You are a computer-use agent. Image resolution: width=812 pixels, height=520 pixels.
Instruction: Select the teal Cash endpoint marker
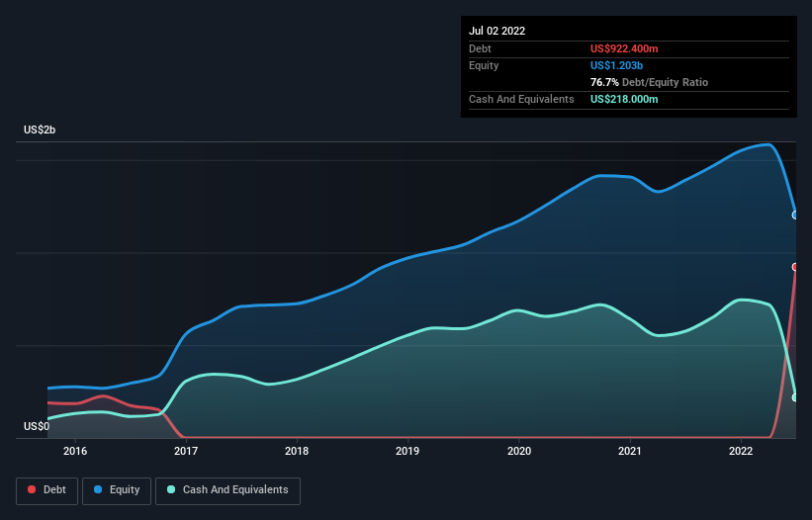coord(795,397)
